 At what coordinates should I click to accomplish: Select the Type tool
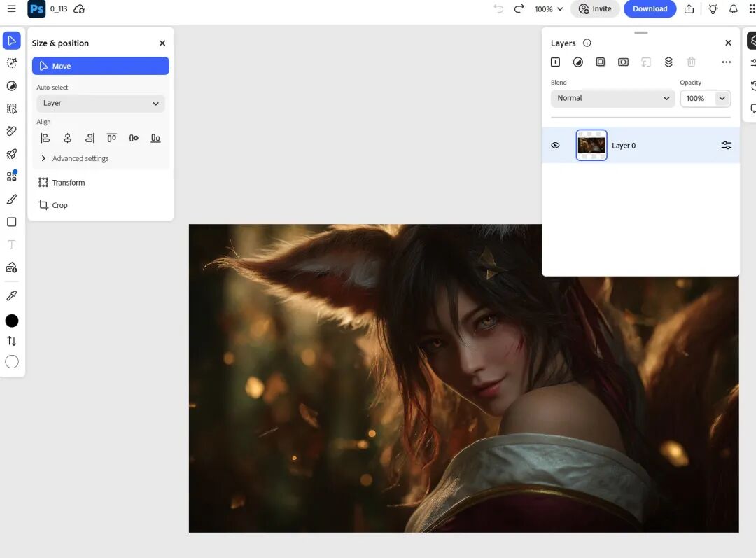click(x=11, y=244)
